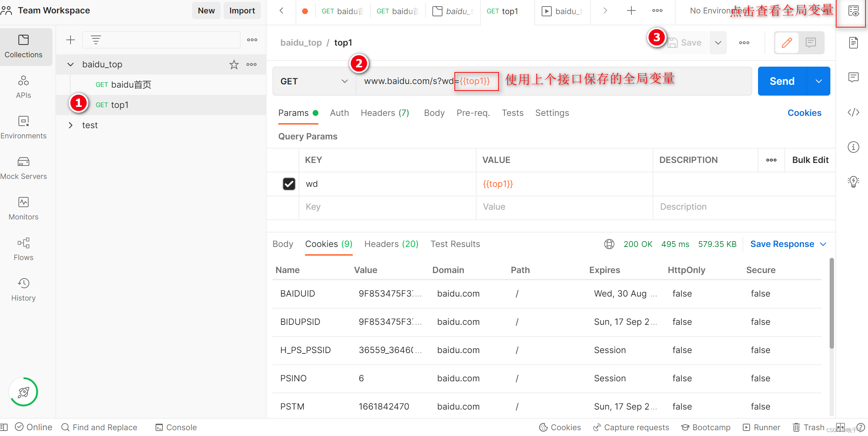Open the environment quick look icon

pyautogui.click(x=854, y=11)
